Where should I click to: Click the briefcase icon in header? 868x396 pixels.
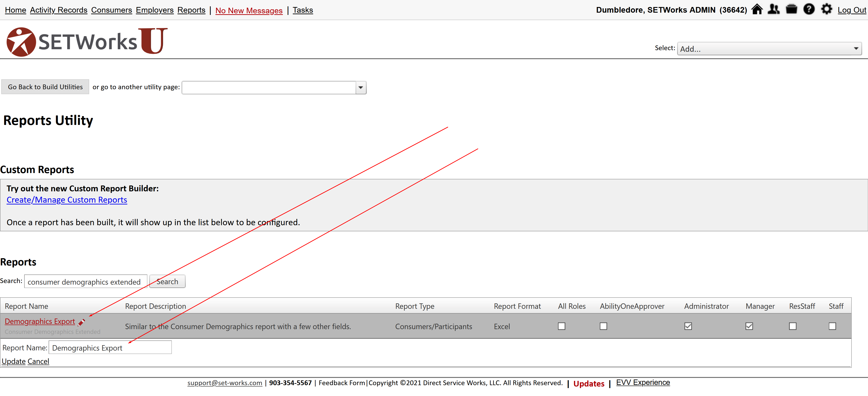tap(791, 9)
